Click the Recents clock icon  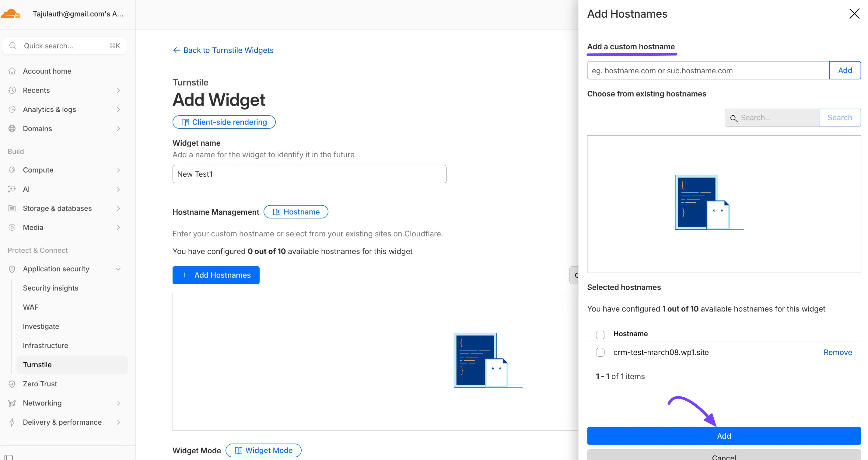coord(12,90)
